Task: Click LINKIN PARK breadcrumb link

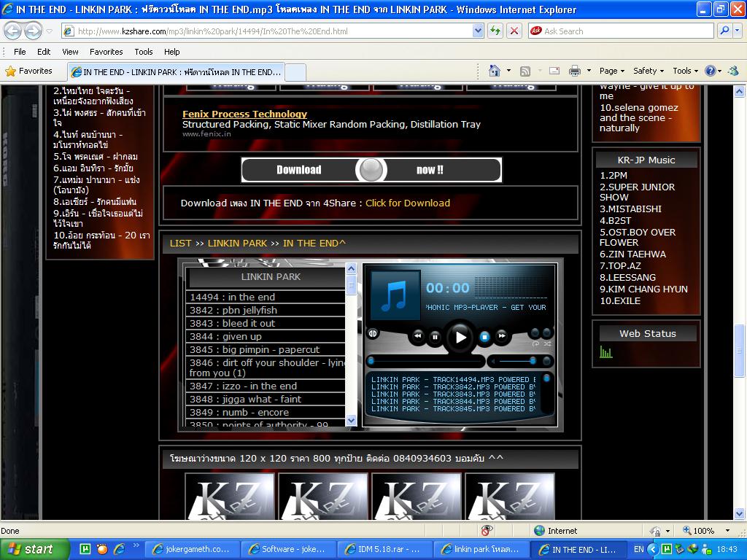Action: pos(237,244)
